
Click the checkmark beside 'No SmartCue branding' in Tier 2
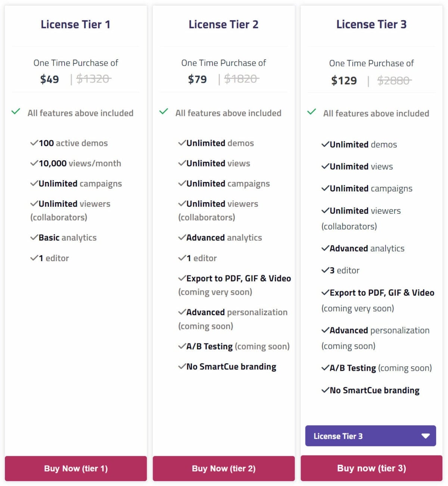coord(182,366)
